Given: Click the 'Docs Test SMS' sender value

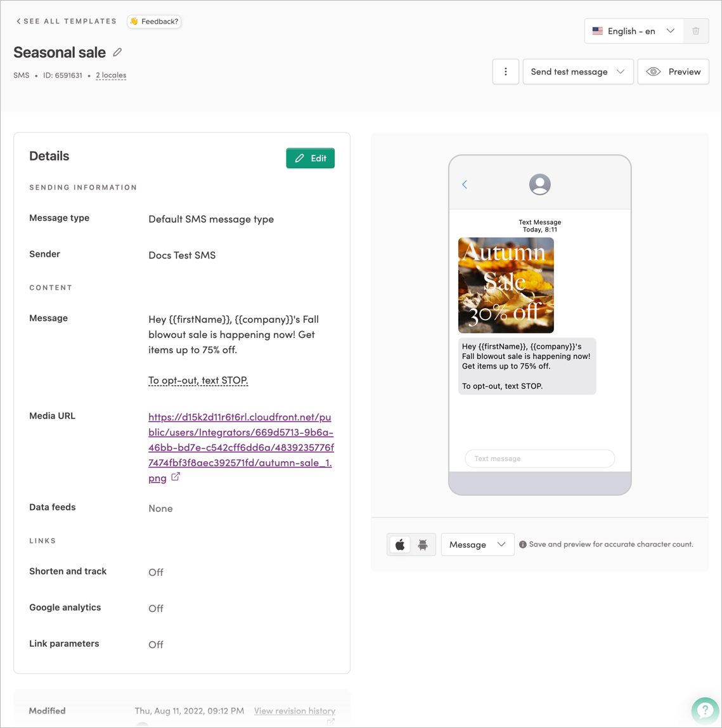Looking at the screenshot, I should [x=182, y=255].
